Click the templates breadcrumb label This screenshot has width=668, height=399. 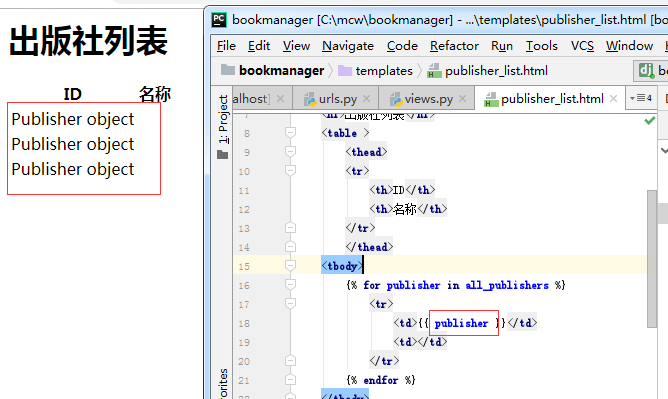click(x=384, y=71)
